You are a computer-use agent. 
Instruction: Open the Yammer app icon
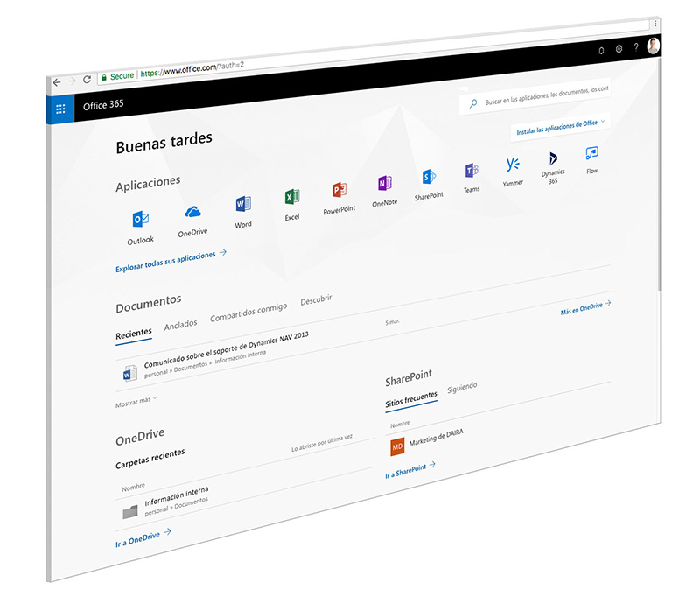click(x=513, y=165)
